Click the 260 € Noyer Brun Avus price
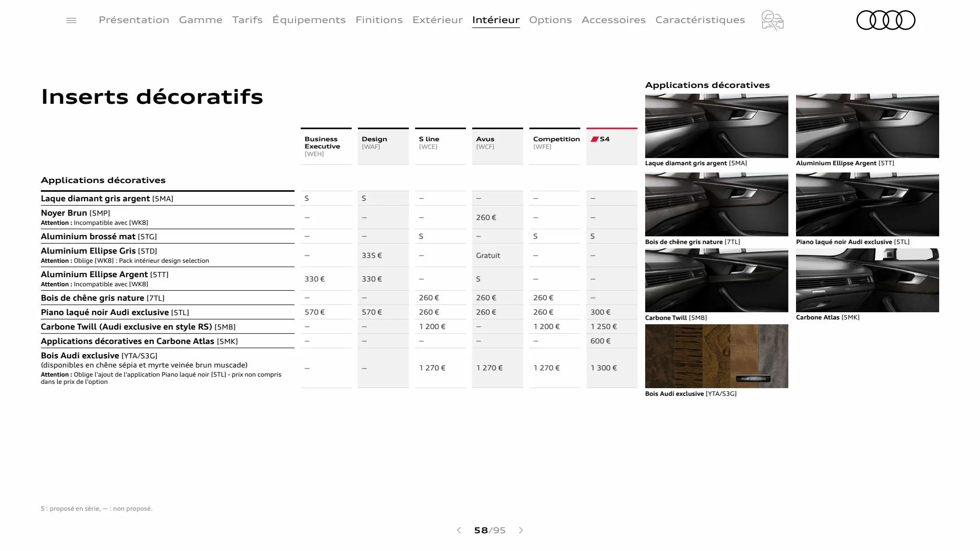 [486, 218]
